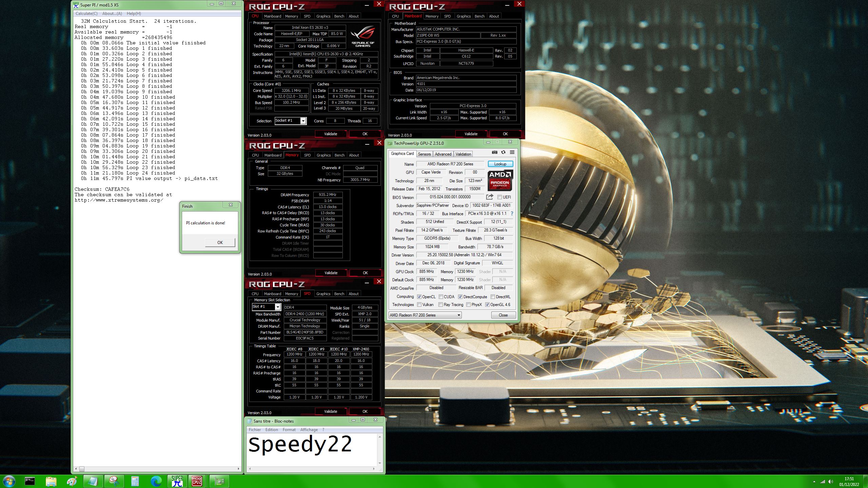Switch to GPU-Z Sensors tab

pos(424,154)
